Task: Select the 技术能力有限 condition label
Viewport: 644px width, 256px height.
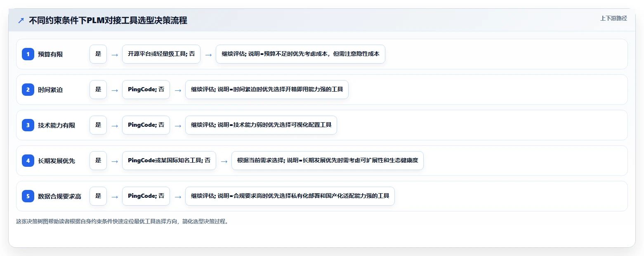Action: [x=57, y=125]
